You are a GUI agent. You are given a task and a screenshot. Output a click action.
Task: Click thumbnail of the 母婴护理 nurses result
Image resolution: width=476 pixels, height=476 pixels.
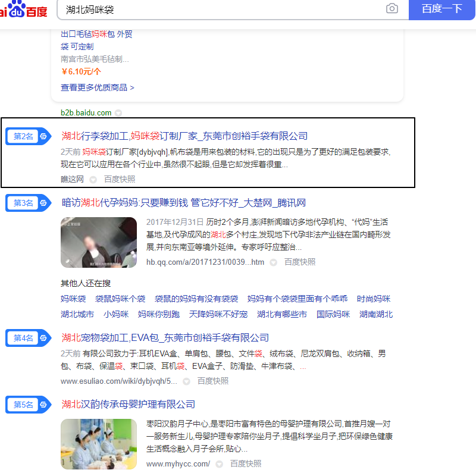[x=99, y=444]
